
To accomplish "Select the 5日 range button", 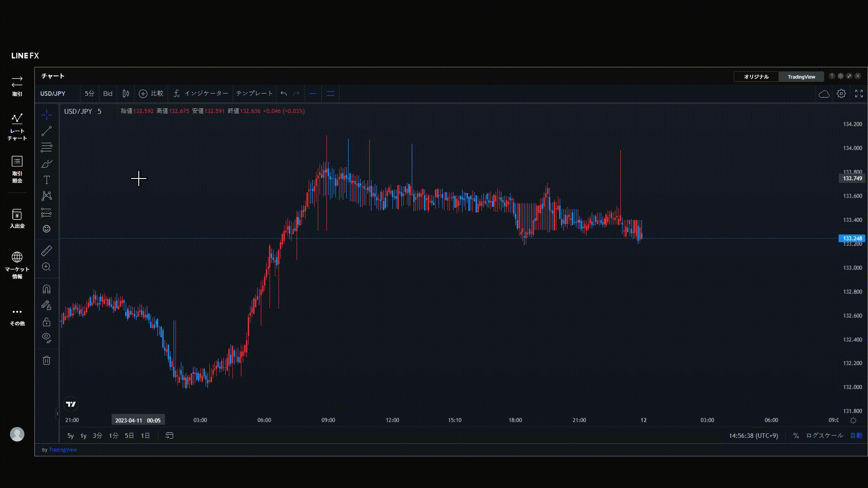I will pos(129,436).
